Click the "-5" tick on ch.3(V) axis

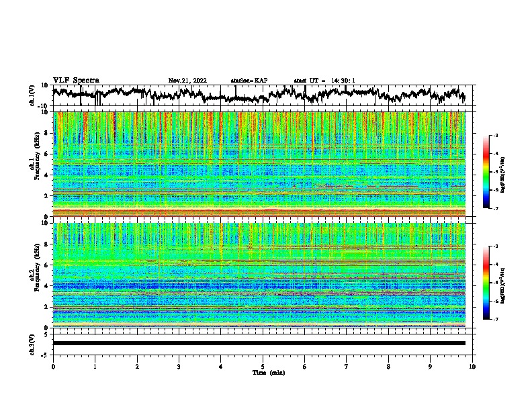click(45, 355)
